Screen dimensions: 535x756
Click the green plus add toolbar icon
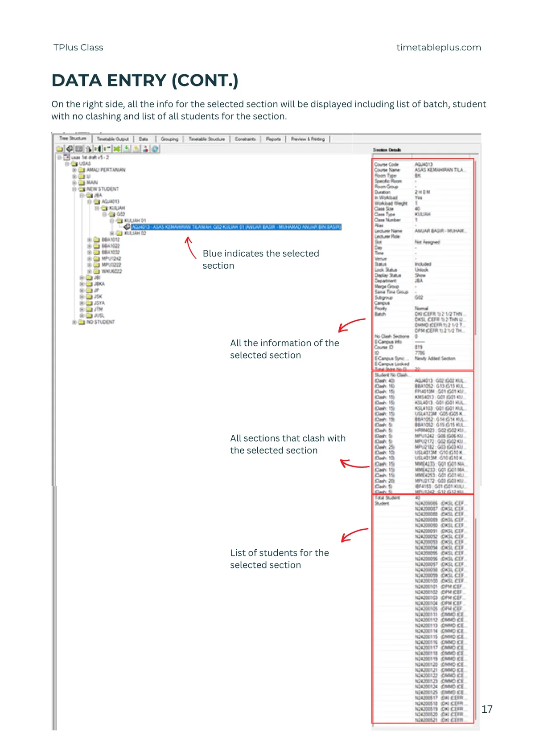pyautogui.click(x=127, y=149)
